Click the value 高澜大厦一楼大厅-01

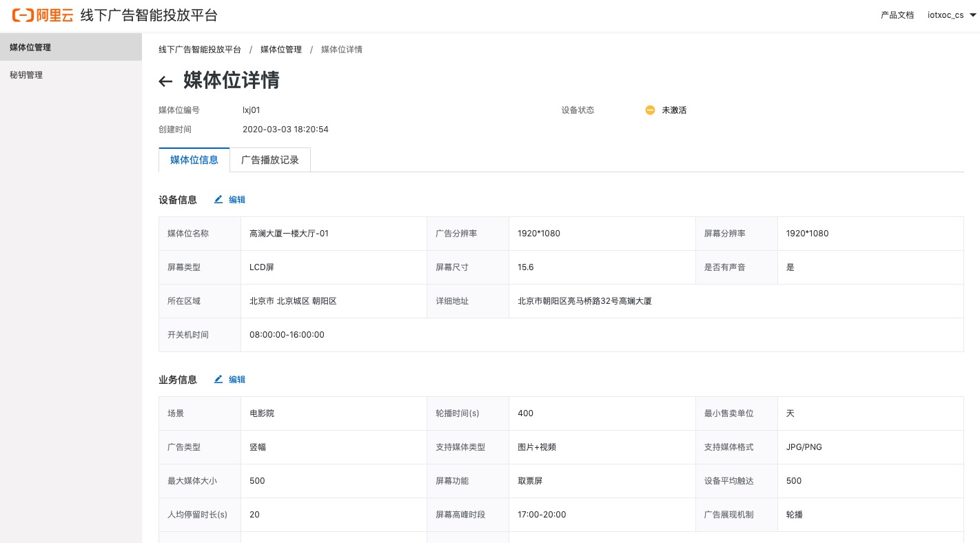point(289,234)
